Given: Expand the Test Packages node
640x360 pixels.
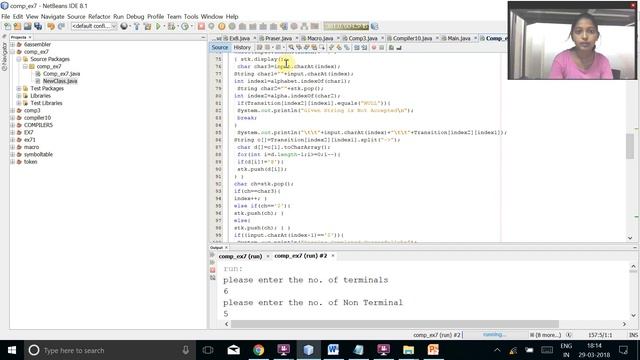Looking at the screenshot, I should pos(19,89).
